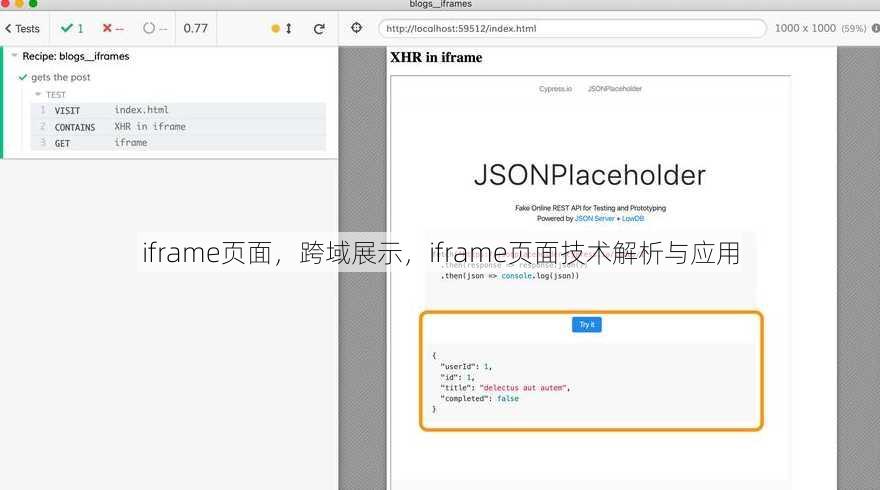The image size is (880, 490).
Task: Toggle auto-scrolling arrow icon
Action: 288,29
